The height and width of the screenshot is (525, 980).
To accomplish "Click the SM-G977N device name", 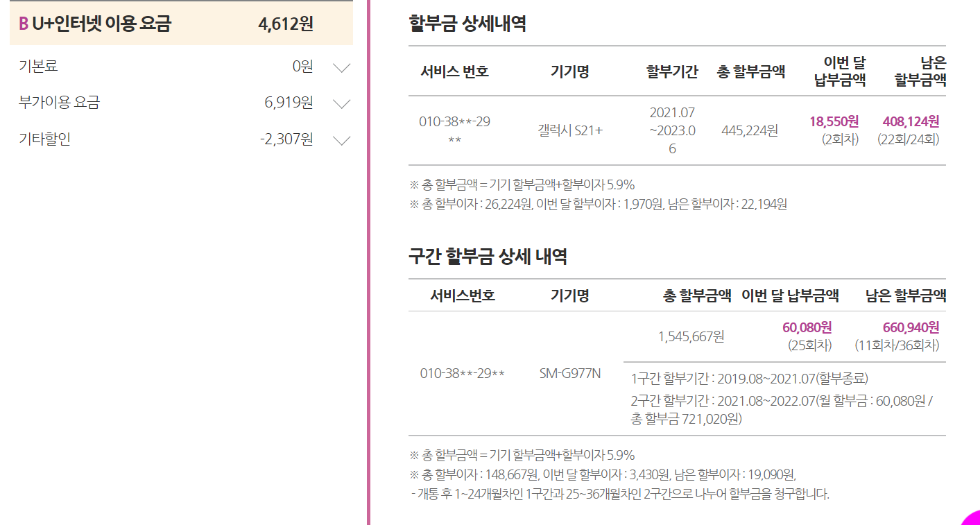I will (x=569, y=373).
